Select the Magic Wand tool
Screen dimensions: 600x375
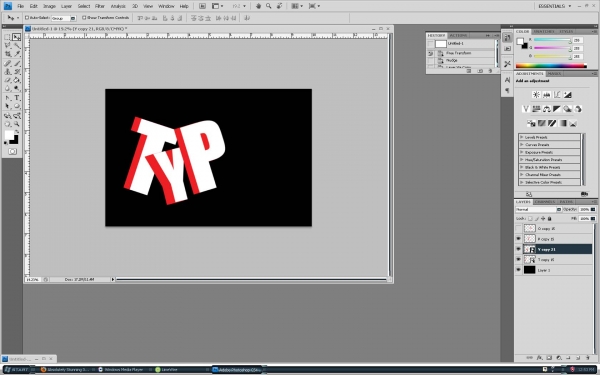[x=16, y=46]
